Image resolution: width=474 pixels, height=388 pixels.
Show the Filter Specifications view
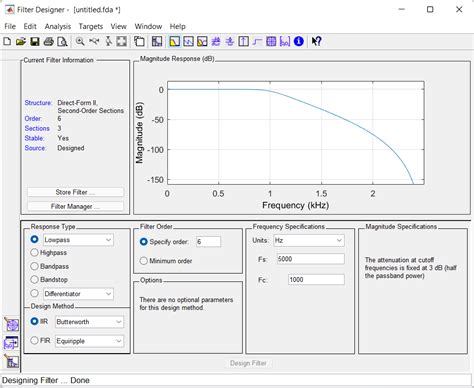click(x=157, y=42)
